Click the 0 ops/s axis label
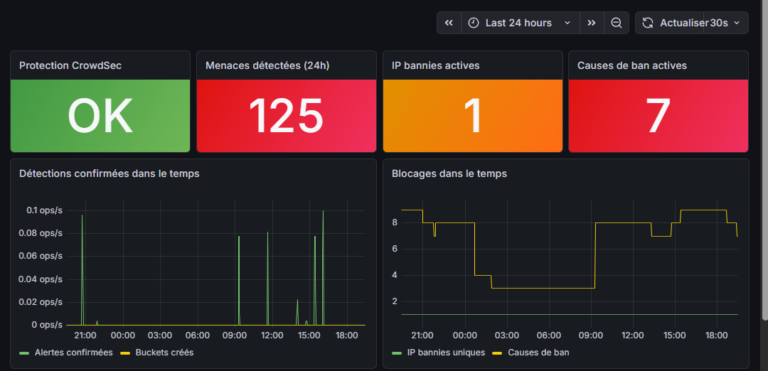The height and width of the screenshot is (371, 768). [47, 325]
